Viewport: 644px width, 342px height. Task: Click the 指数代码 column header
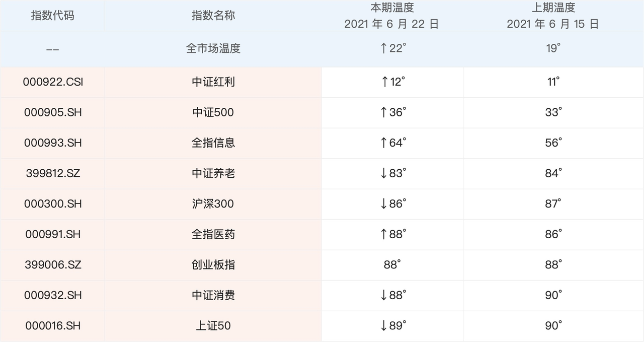coord(52,15)
